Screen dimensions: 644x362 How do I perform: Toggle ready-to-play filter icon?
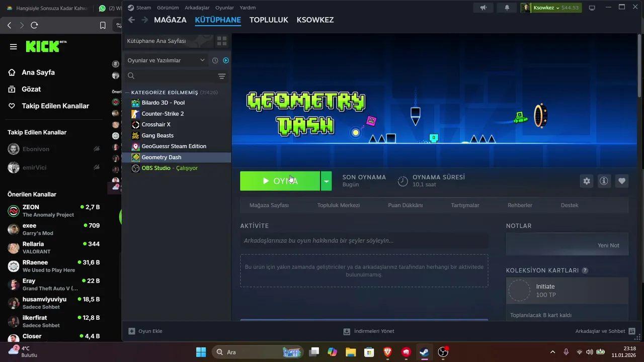pyautogui.click(x=226, y=60)
